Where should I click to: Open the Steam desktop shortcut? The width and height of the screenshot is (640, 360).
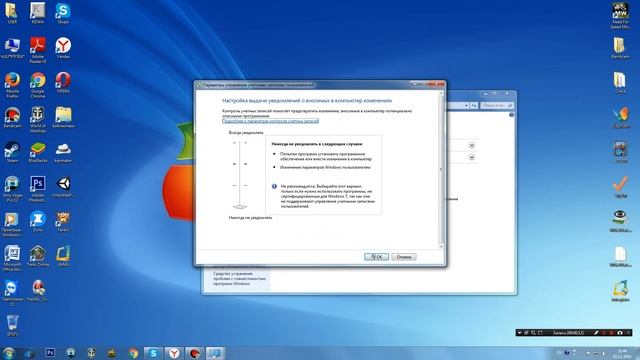tap(12, 152)
